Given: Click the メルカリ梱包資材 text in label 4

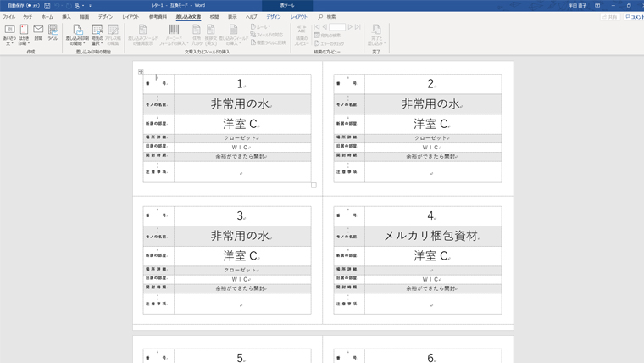Looking at the screenshot, I should (x=432, y=237).
